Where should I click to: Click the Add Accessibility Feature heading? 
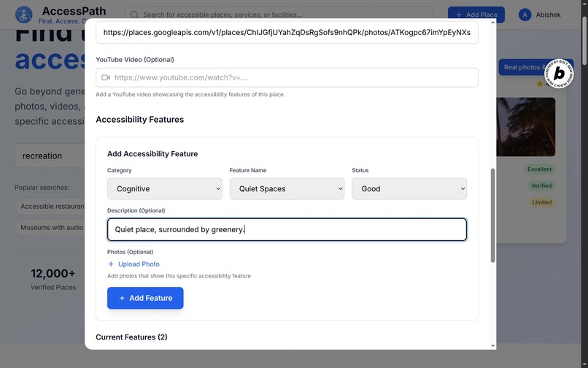click(152, 153)
